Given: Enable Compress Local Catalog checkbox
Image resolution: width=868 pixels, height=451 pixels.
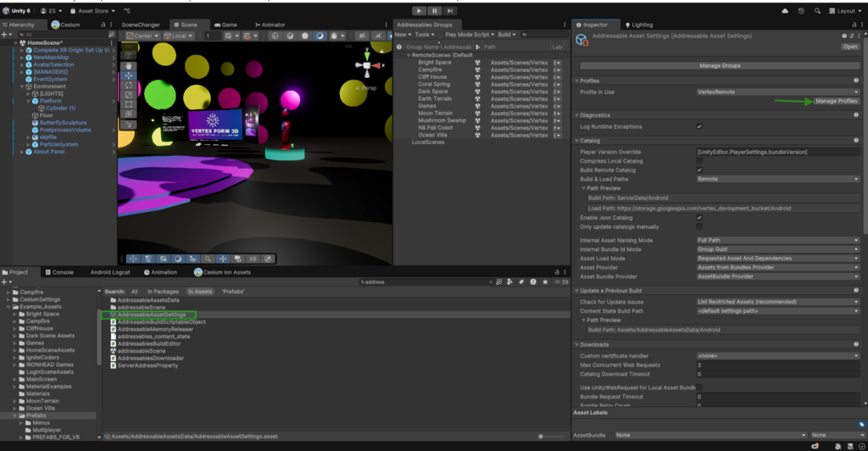Looking at the screenshot, I should click(699, 161).
